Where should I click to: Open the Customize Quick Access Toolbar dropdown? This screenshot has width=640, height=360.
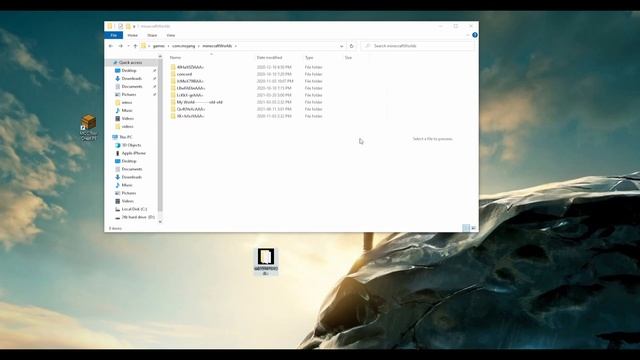pos(134,27)
